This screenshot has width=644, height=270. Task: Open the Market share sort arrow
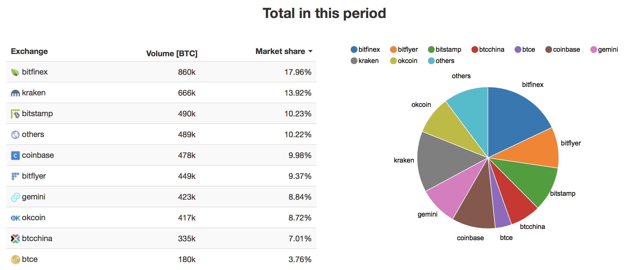tap(310, 51)
